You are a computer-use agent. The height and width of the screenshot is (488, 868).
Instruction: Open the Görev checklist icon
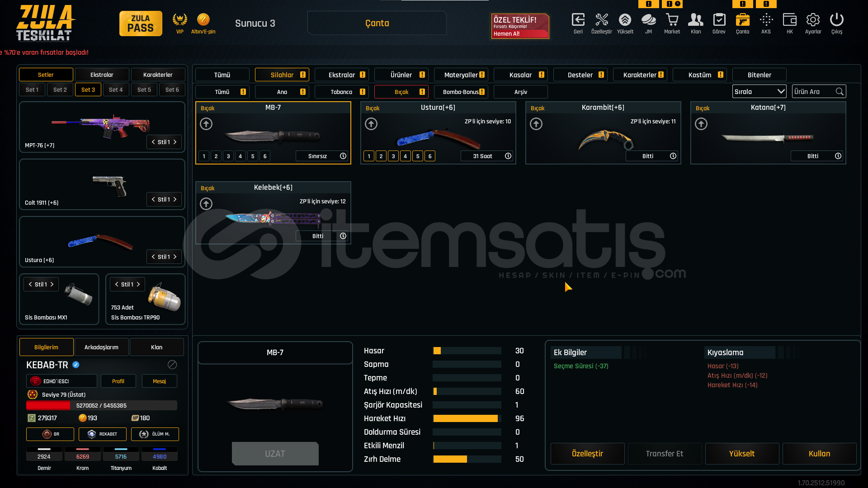coord(719,20)
